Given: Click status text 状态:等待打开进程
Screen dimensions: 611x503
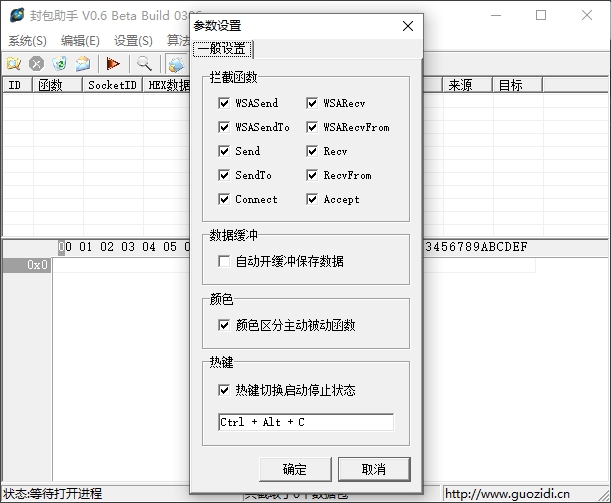Looking at the screenshot, I should [x=53, y=494].
